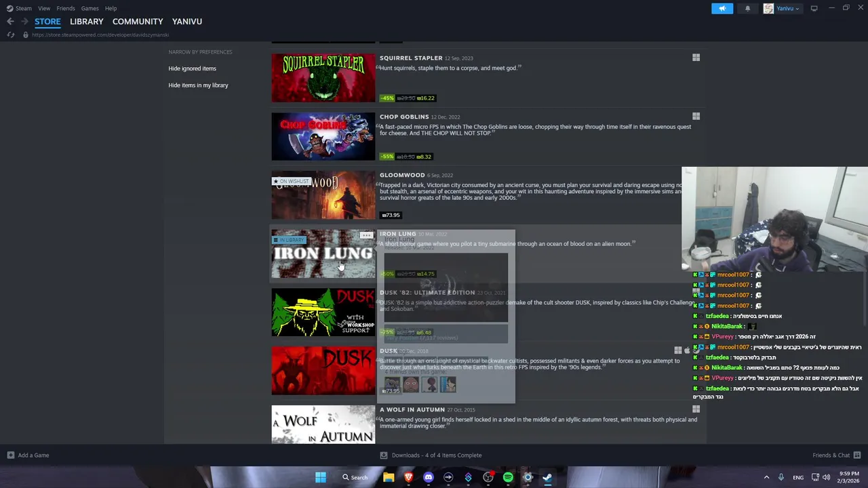The image size is (868, 488).
Task: Toggle Hide ignored items filter
Action: pos(192,68)
